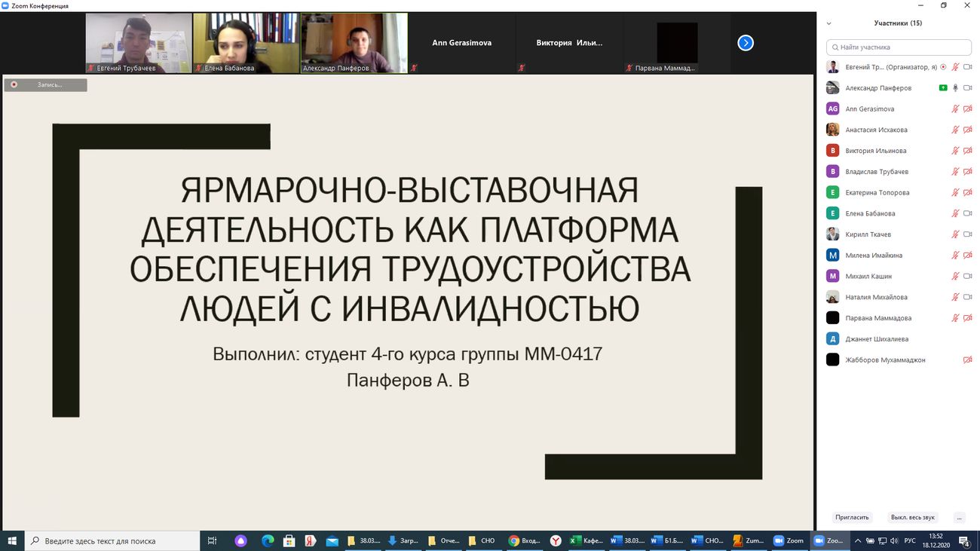
Task: Click the disabled camera icon for Жабборов Мухаммаджон
Action: pyautogui.click(x=967, y=360)
